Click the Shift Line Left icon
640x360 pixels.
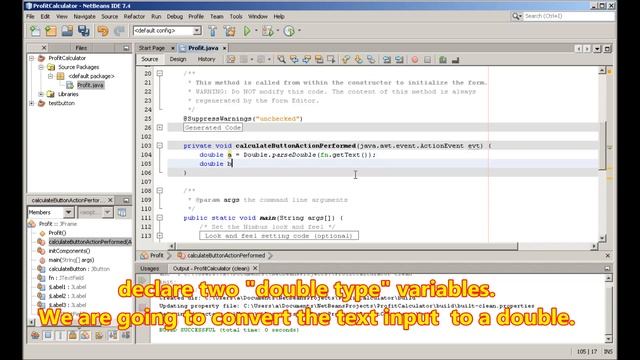coord(387,60)
